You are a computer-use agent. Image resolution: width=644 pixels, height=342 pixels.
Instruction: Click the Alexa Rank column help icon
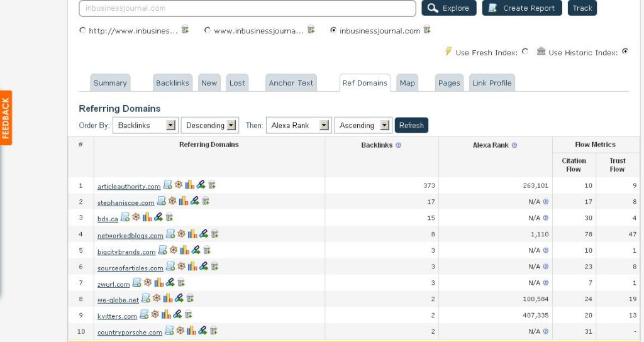pos(514,145)
